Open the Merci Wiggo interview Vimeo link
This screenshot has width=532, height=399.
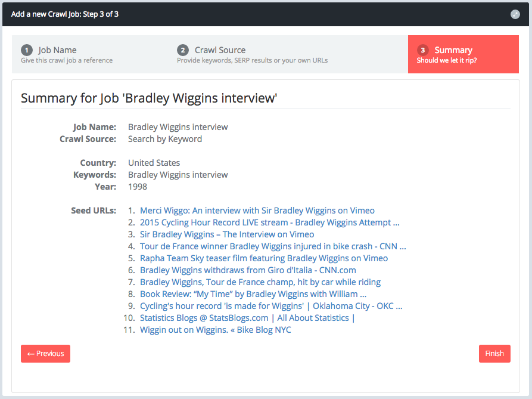coord(257,211)
